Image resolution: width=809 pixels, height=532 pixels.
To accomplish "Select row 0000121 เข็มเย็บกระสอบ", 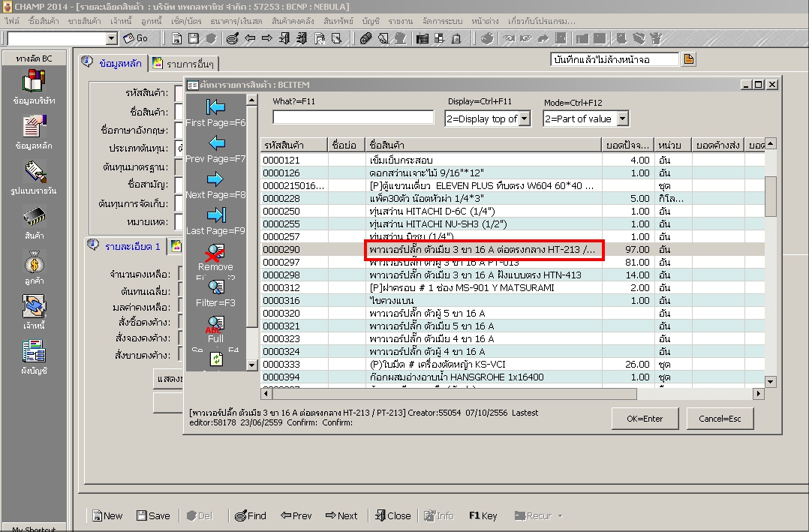I will (513, 160).
